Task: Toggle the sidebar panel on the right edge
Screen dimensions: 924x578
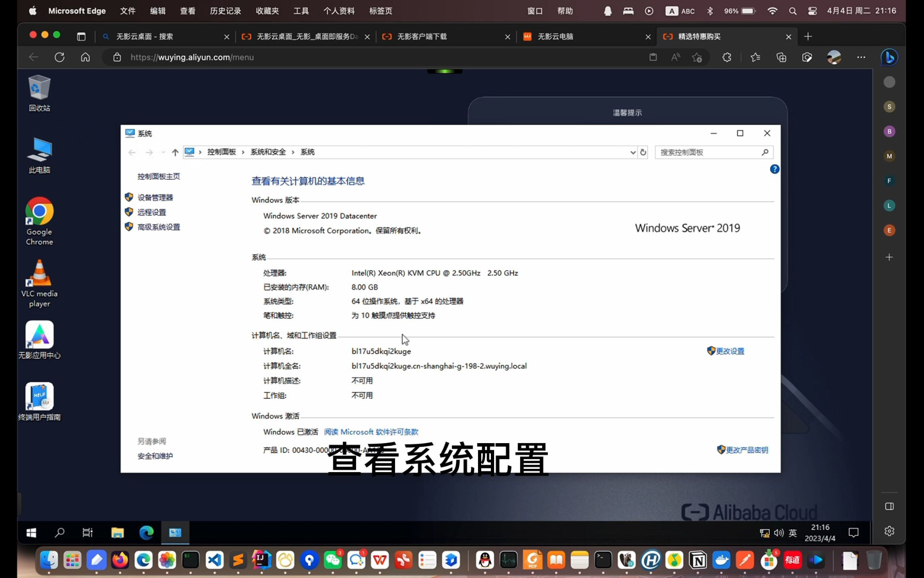Action: (x=889, y=506)
